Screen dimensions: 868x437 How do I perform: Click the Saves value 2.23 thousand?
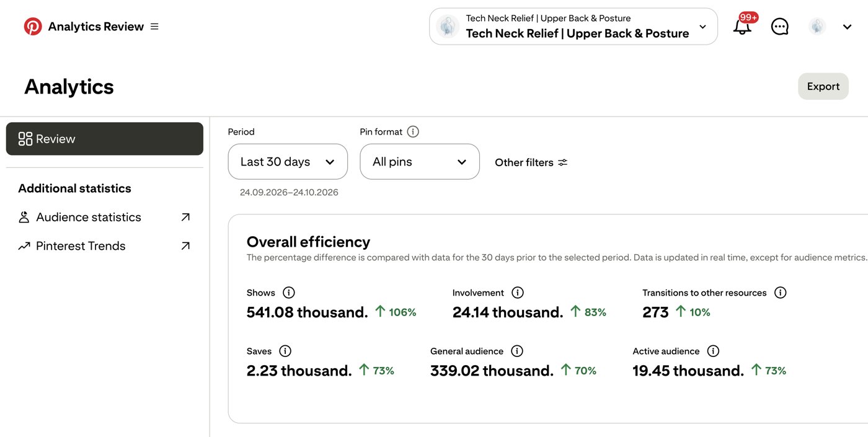(299, 371)
